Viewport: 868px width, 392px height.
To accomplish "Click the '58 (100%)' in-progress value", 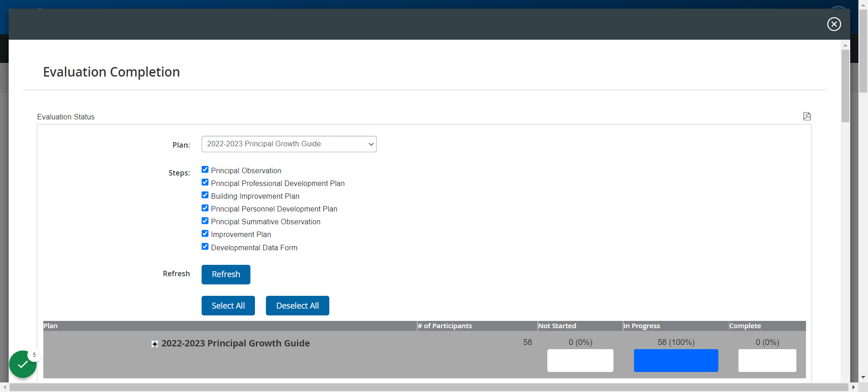I will 676,342.
